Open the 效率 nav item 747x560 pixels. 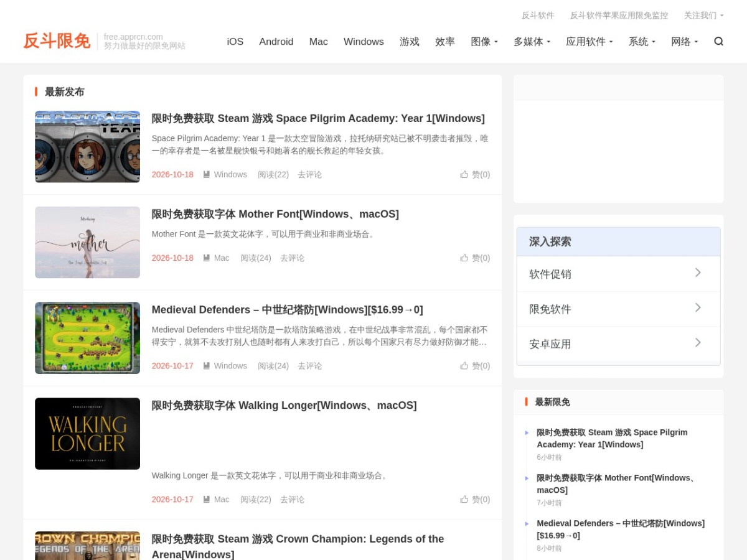coord(445,42)
